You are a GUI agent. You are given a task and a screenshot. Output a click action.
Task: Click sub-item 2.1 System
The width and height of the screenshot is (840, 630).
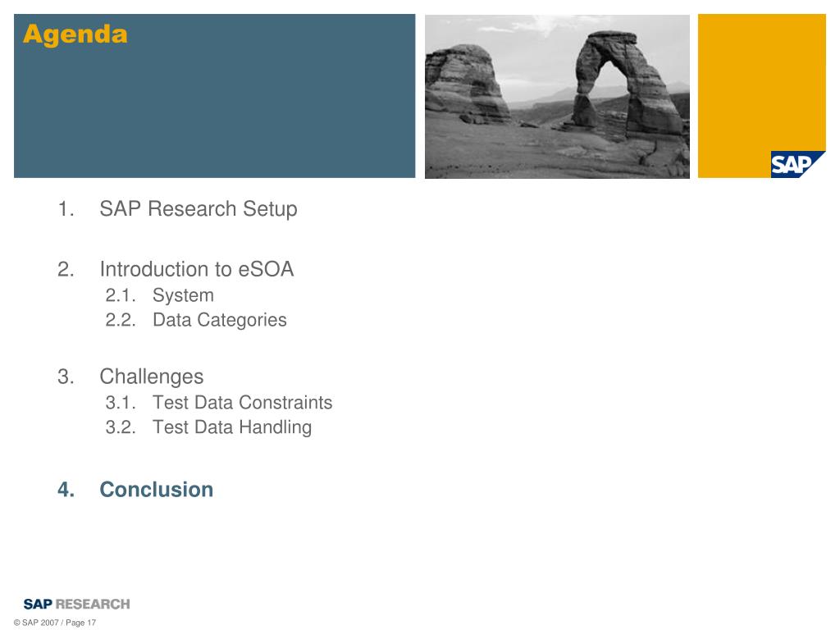tap(160, 295)
